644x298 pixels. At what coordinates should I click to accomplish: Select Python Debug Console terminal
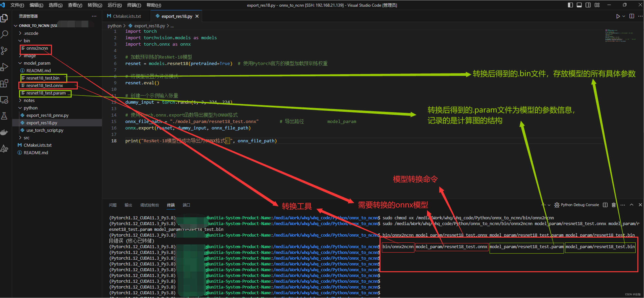pos(577,205)
